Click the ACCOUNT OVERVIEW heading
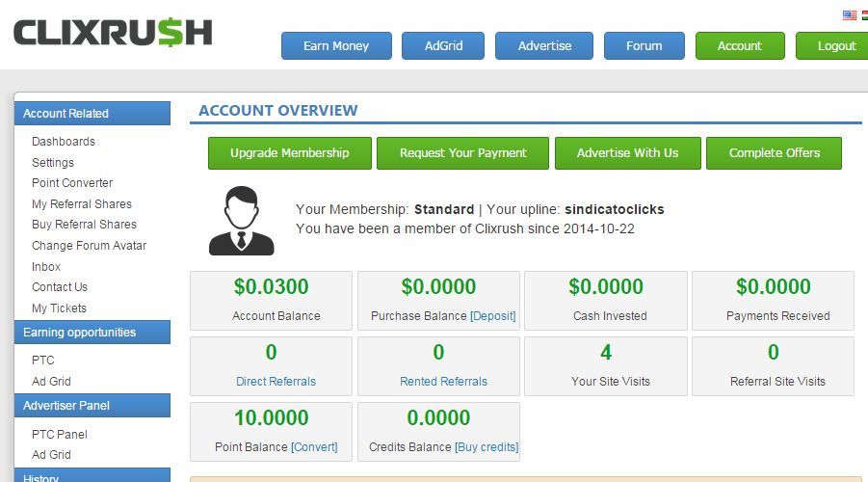Viewport: 868px width, 482px height. click(277, 110)
